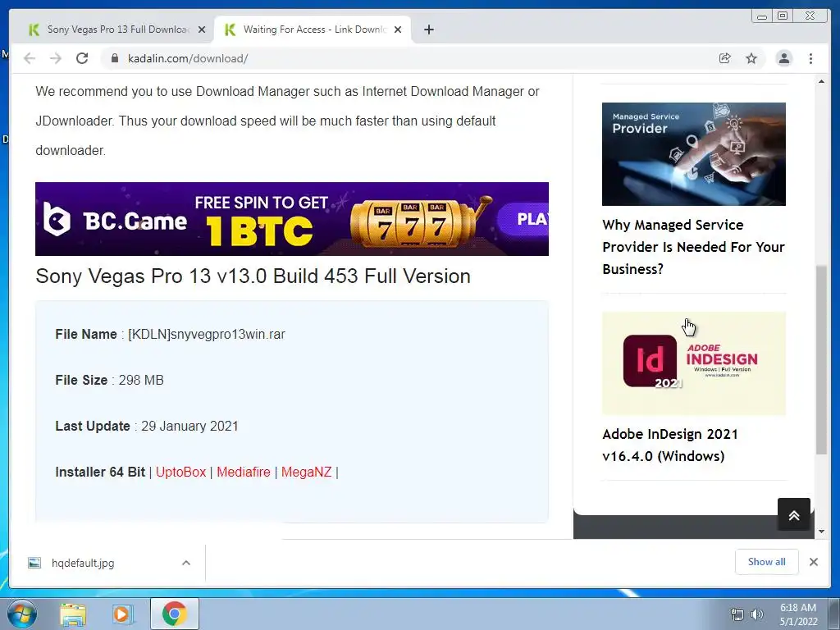Viewport: 840px width, 630px height.
Task: Open downloaded file hqdefault.jpg
Action: click(83, 563)
